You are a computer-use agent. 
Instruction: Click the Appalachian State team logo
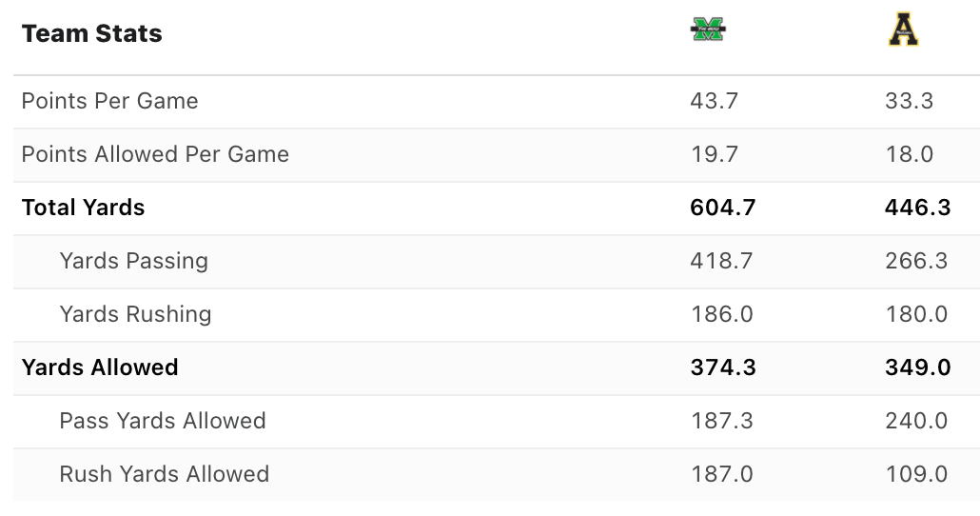(904, 30)
